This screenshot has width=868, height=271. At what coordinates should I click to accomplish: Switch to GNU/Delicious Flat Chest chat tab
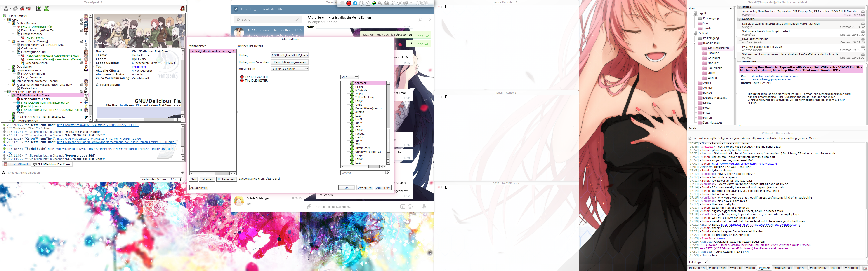52,165
